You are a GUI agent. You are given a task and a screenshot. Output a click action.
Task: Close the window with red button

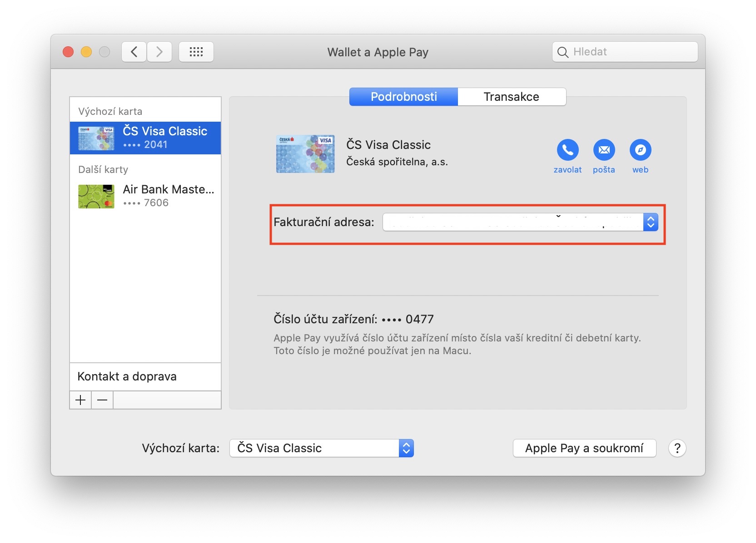68,52
